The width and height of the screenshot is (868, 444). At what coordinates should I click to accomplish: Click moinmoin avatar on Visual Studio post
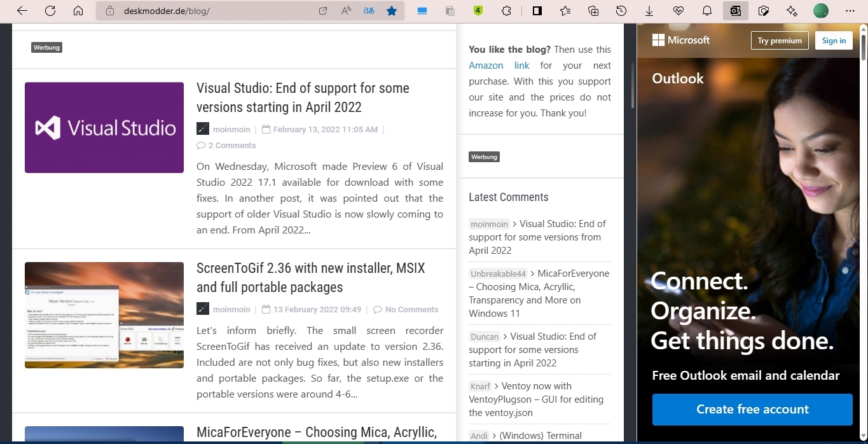coord(203,128)
